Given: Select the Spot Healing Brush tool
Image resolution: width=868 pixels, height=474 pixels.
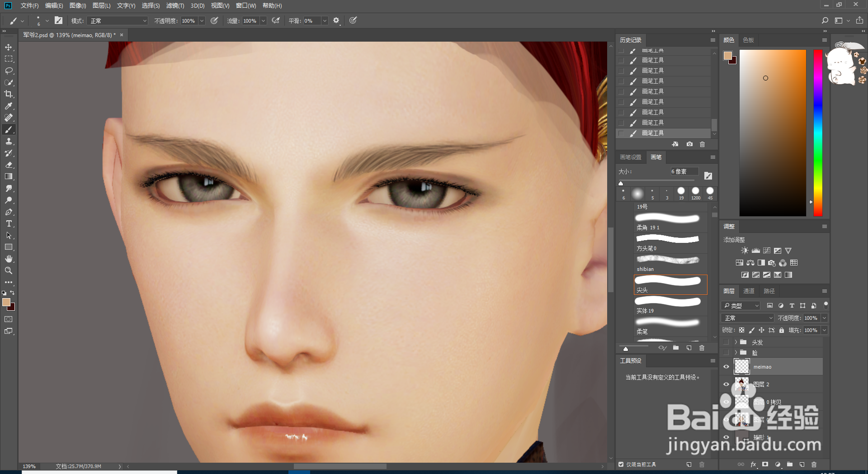Looking at the screenshot, I should click(9, 118).
